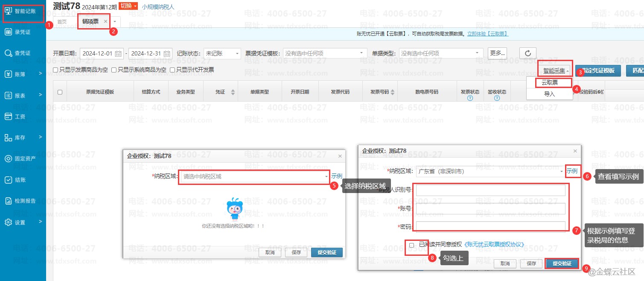Screen dimensions: 644x281
Task: Close the left 企业授权 dialog
Action: (x=340, y=156)
